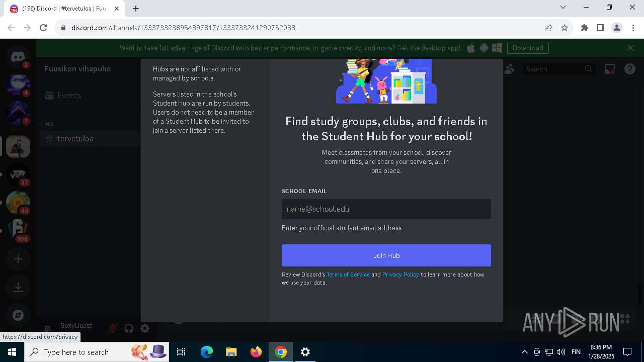Screen dimensions: 644x362
Task: Open Explore Discoverable Servers compass icon
Action: [x=18, y=315]
